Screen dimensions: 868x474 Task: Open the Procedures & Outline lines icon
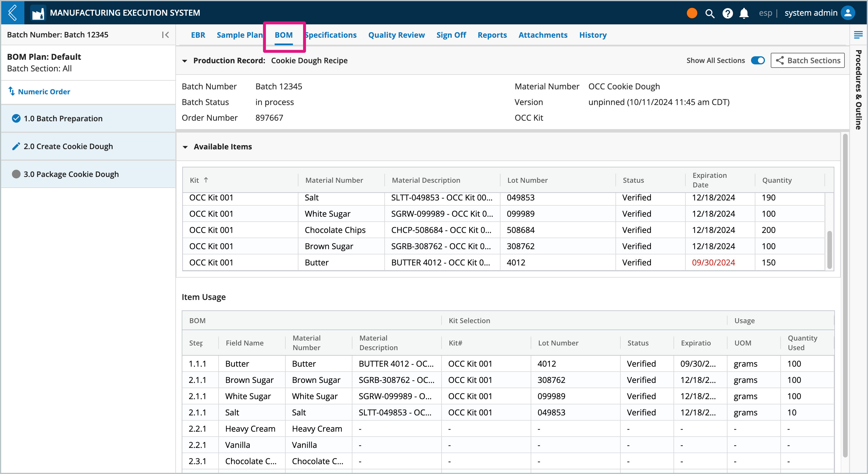(x=858, y=35)
